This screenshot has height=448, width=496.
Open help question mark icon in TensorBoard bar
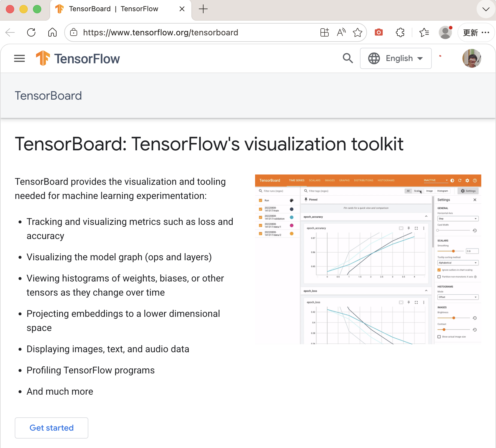point(475,180)
